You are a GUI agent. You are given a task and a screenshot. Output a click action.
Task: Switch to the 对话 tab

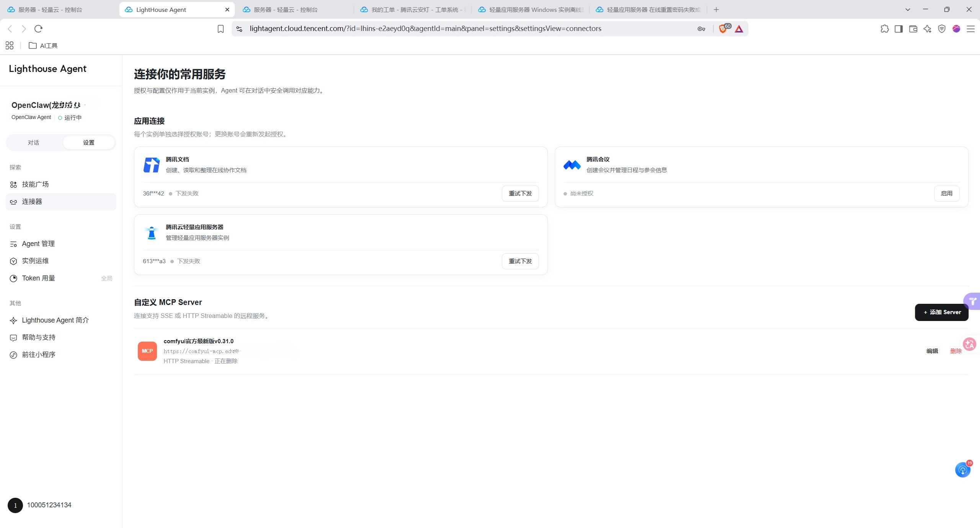(x=34, y=143)
